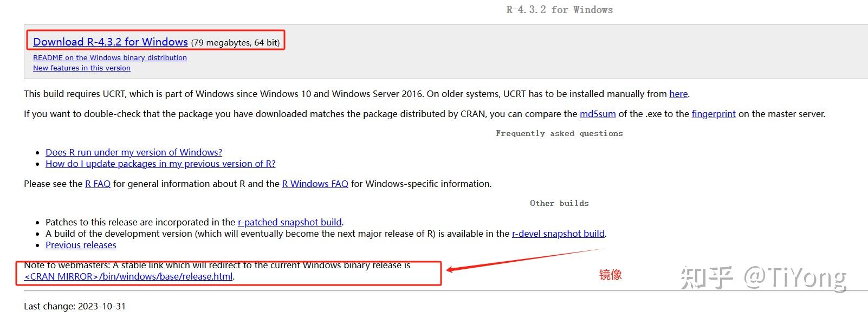Open README on the Windows binary distribution
The image size is (868, 317).
110,57
